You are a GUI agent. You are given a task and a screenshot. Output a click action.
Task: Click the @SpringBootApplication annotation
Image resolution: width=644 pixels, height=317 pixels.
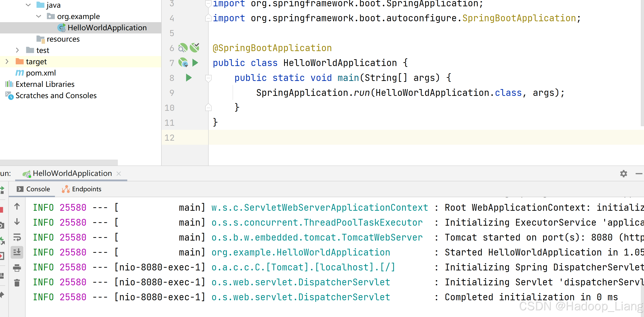pos(272,48)
